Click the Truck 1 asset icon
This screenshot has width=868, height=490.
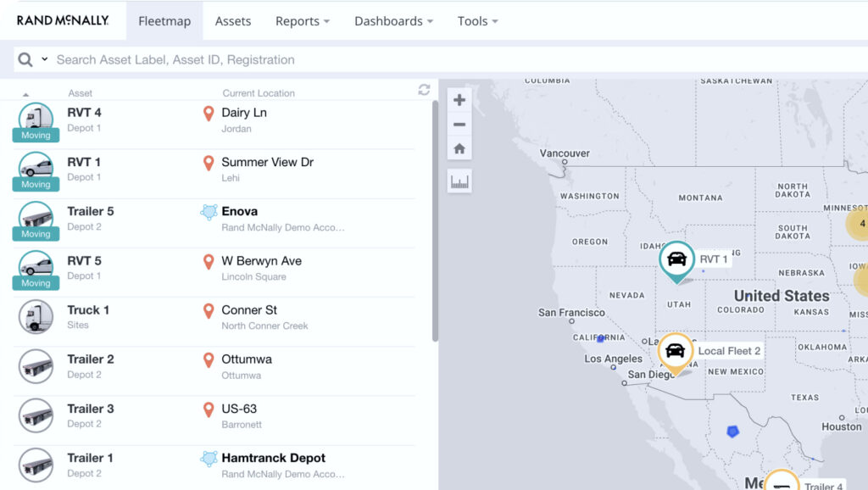(36, 316)
